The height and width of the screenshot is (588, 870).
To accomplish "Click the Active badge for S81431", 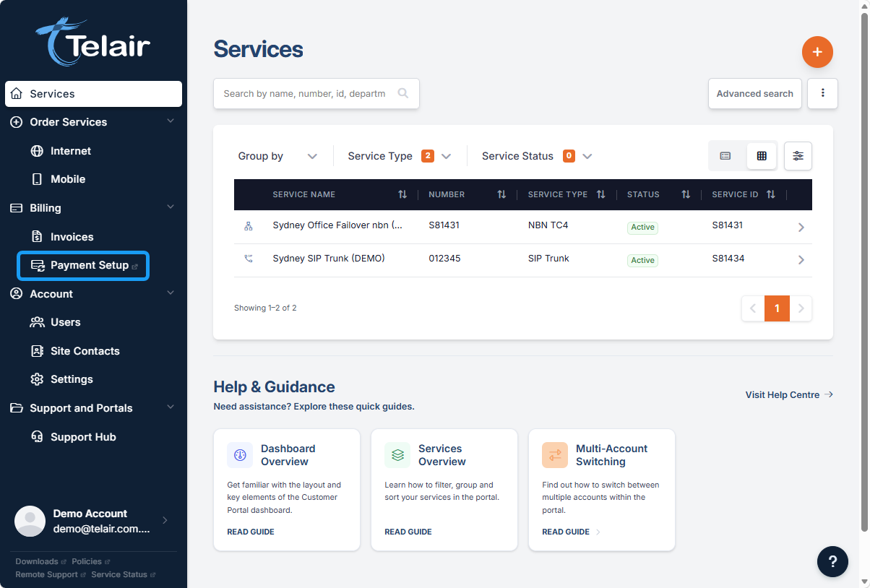I will (x=642, y=227).
